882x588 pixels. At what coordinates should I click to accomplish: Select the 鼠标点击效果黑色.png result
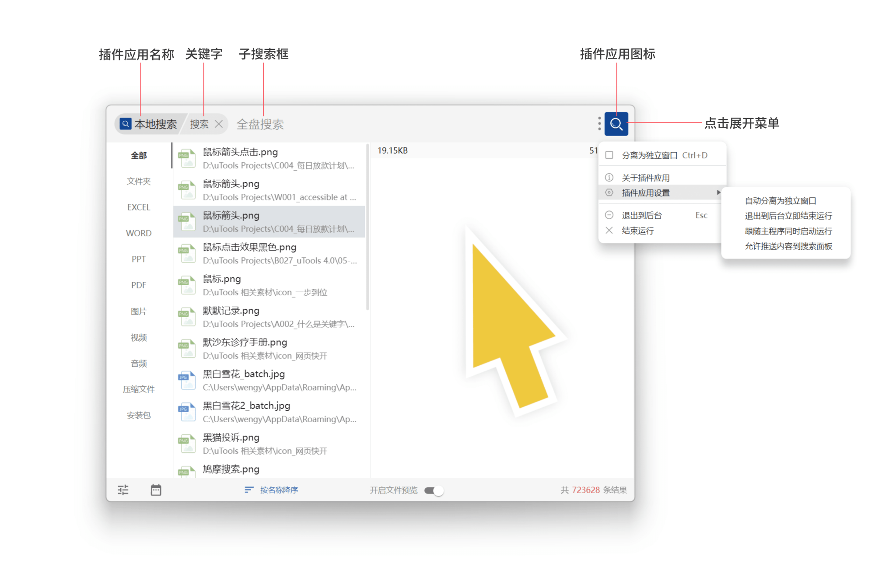pos(269,253)
